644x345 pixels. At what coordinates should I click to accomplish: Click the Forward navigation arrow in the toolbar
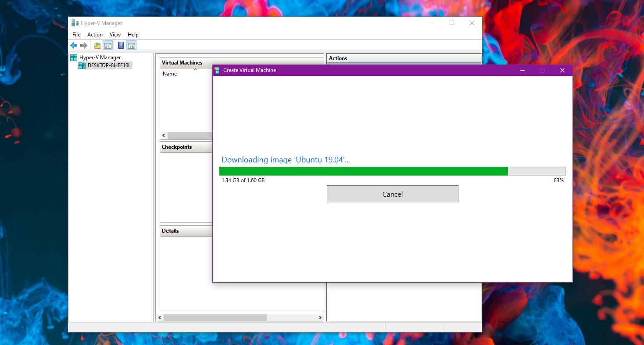pos(84,45)
